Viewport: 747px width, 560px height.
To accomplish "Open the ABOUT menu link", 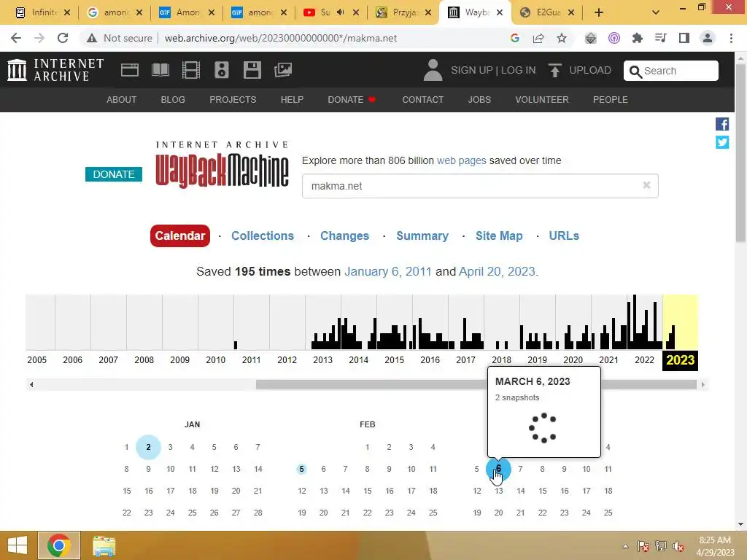I will [122, 99].
